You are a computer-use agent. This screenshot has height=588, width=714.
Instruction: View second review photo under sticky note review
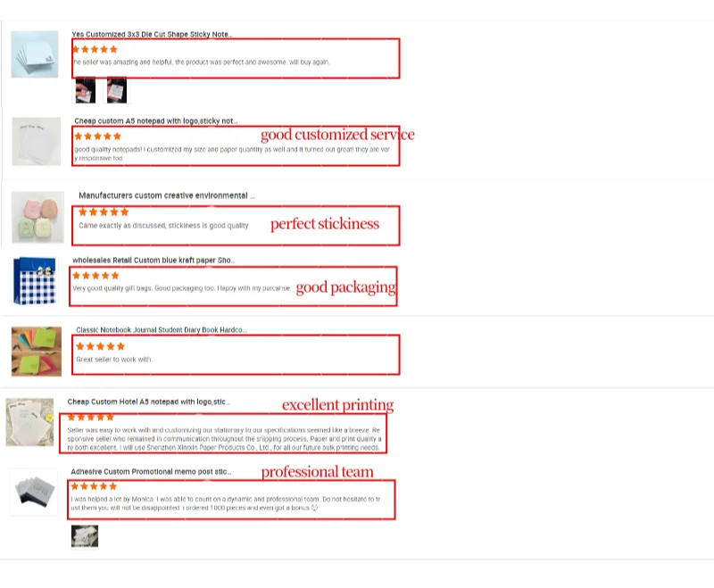click(x=117, y=91)
